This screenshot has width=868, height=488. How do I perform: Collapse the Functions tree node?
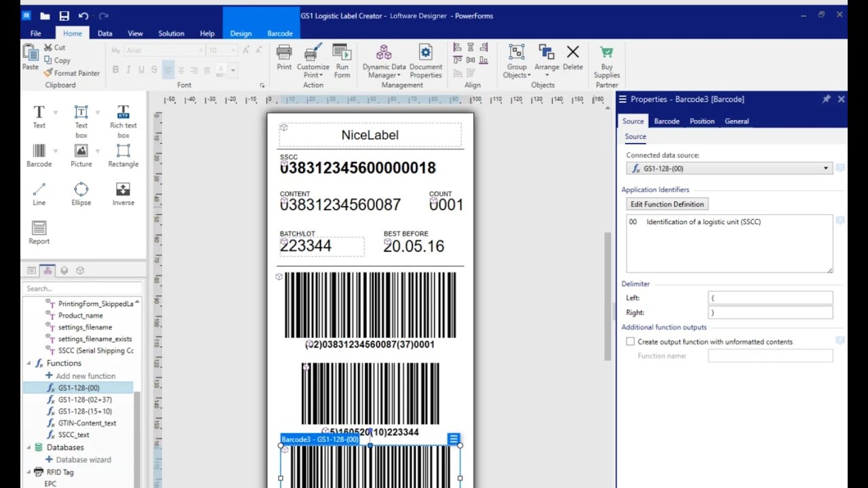[29, 363]
